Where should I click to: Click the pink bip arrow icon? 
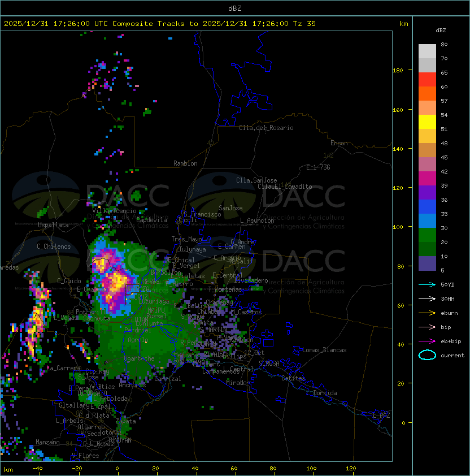(427, 327)
